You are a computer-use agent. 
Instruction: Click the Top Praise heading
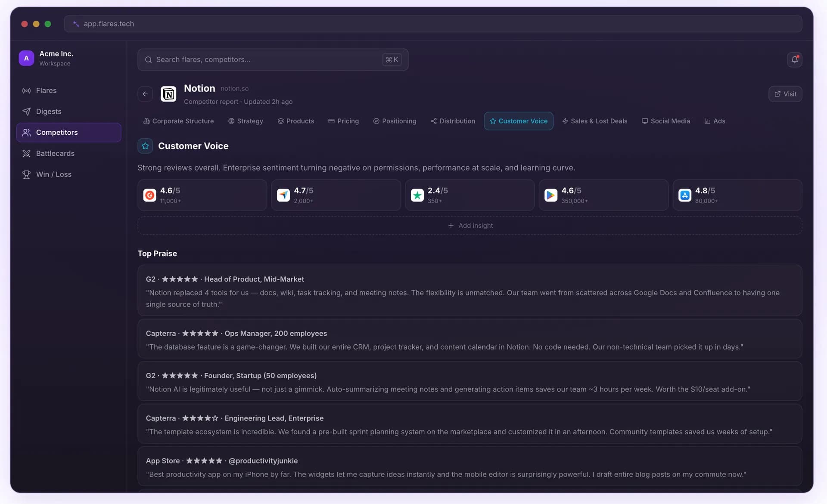[157, 254]
